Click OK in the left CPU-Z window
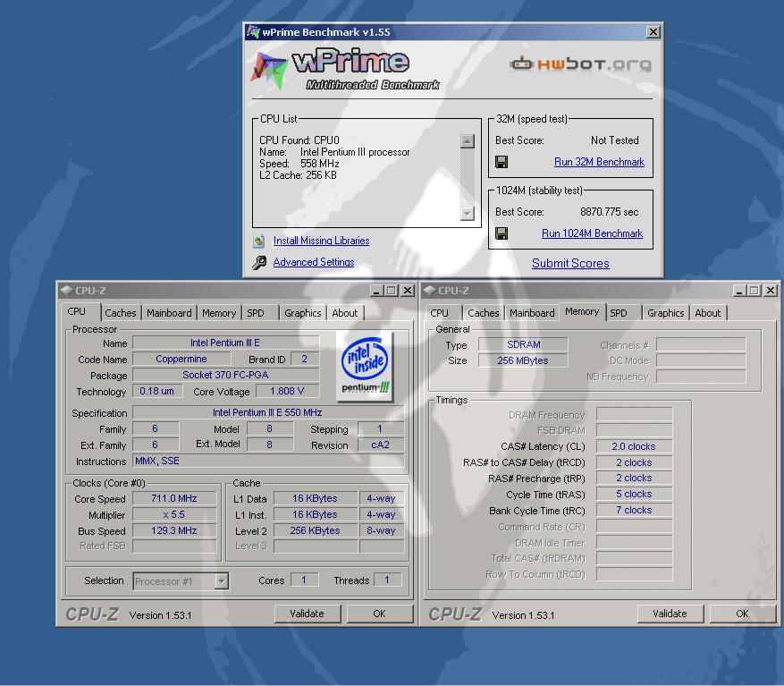The width and height of the screenshot is (784, 686). click(x=380, y=614)
